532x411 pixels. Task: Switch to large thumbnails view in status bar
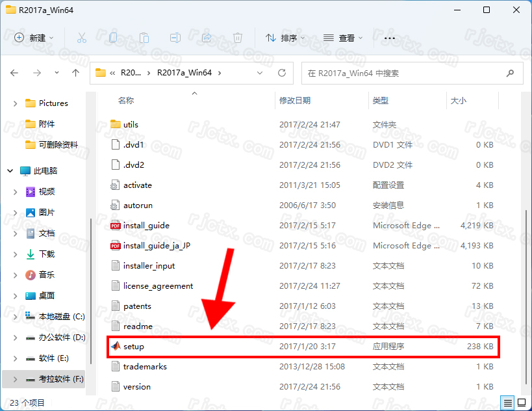tap(520, 403)
